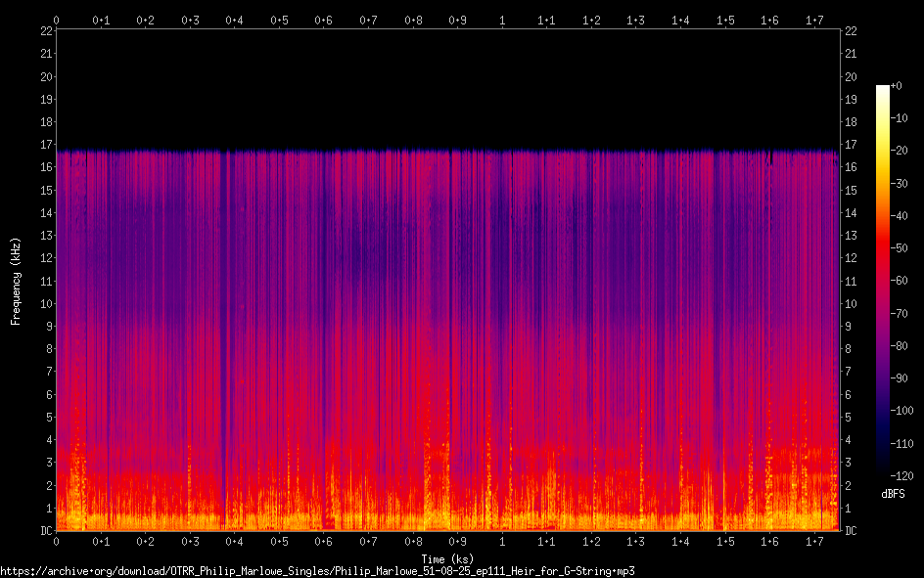
Task: Click the white top end of the color bar
Action: point(883,89)
